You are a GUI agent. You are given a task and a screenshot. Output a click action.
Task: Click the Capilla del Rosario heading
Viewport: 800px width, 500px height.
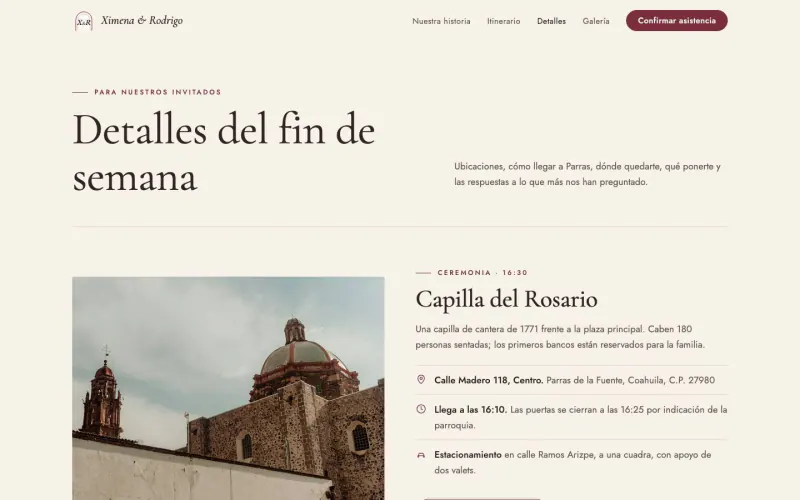(506, 299)
